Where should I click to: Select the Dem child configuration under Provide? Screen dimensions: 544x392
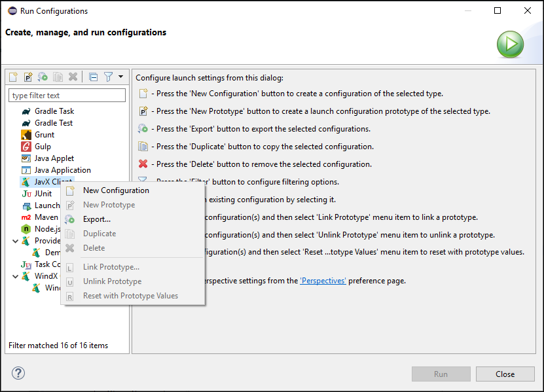(x=46, y=253)
